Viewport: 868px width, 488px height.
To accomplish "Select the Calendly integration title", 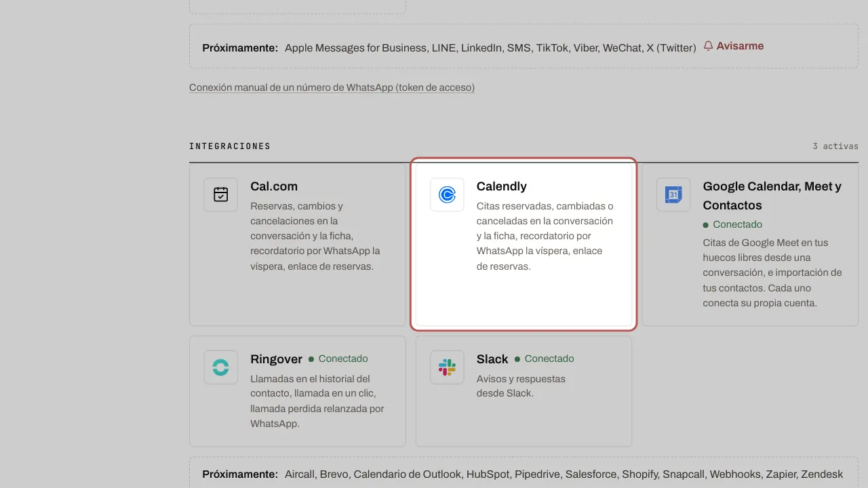I will (502, 186).
